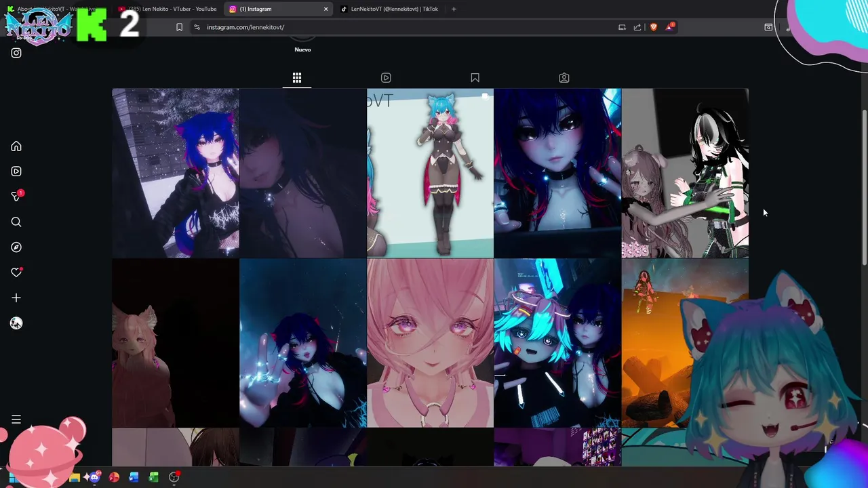Switch to the Tagged photos tab
Screen dimensions: 868x488
(x=564, y=78)
